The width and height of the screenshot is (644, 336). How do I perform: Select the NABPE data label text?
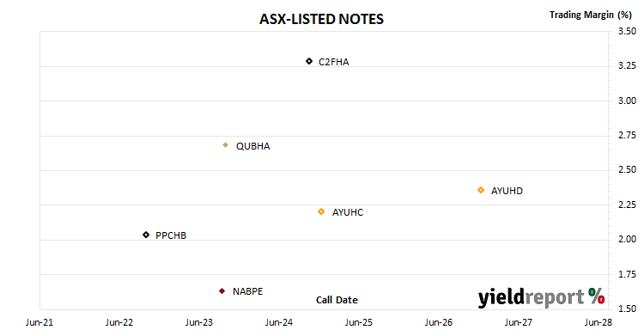coord(247,291)
